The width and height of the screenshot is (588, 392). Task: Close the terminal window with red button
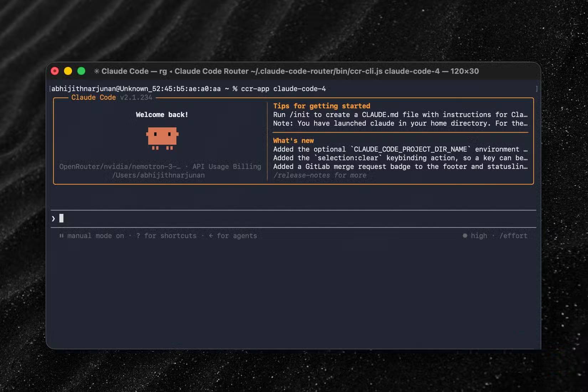[55, 71]
